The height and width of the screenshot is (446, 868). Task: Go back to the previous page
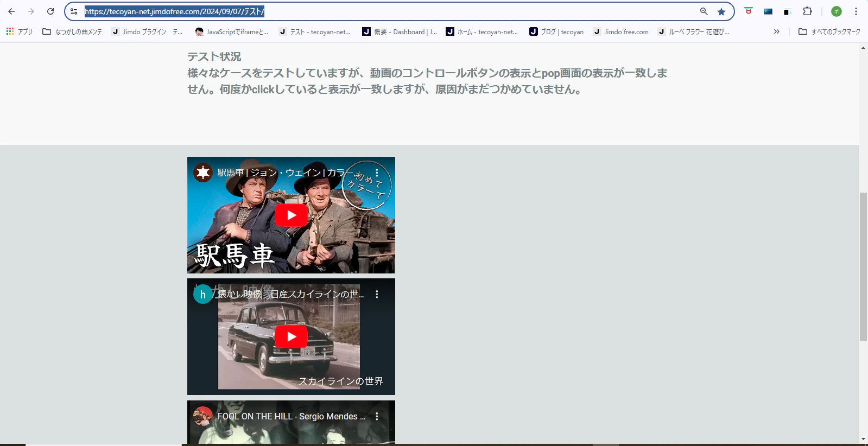[11, 11]
